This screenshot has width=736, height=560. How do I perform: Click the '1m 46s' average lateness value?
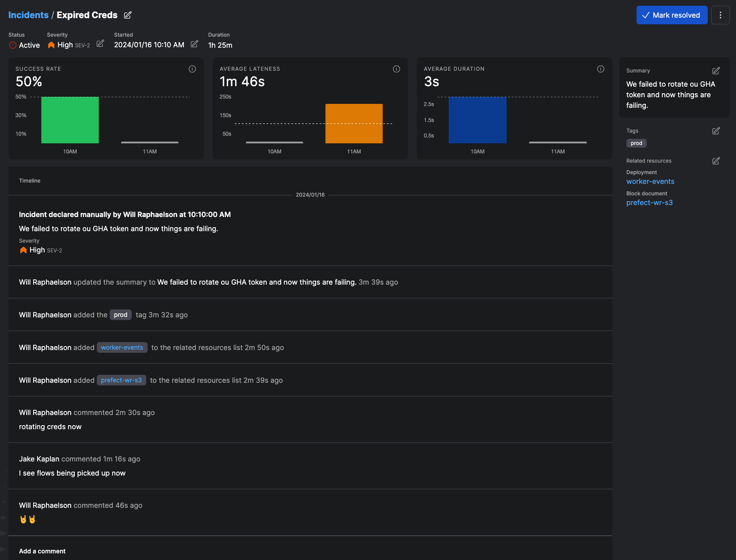[x=242, y=82]
